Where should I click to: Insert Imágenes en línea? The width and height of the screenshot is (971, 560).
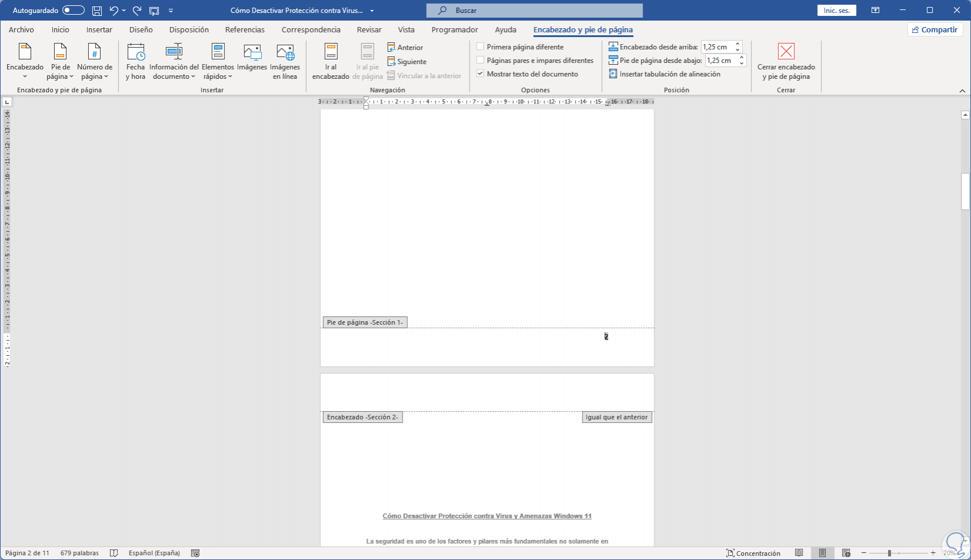click(285, 61)
